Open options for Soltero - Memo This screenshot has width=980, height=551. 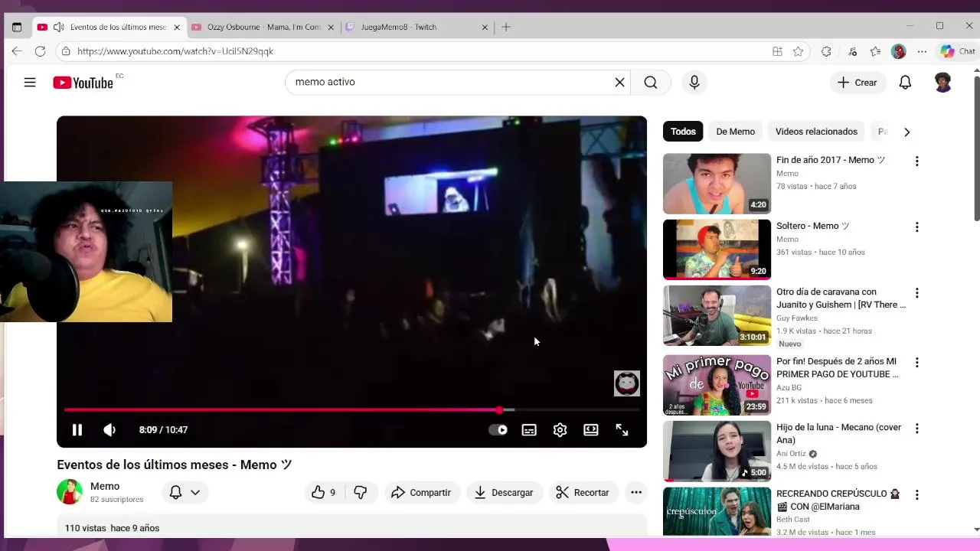click(x=916, y=227)
